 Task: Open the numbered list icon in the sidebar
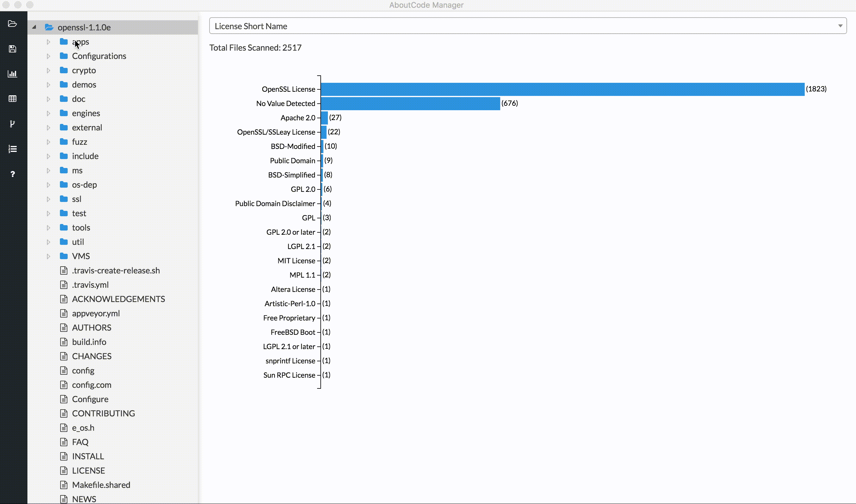click(13, 149)
